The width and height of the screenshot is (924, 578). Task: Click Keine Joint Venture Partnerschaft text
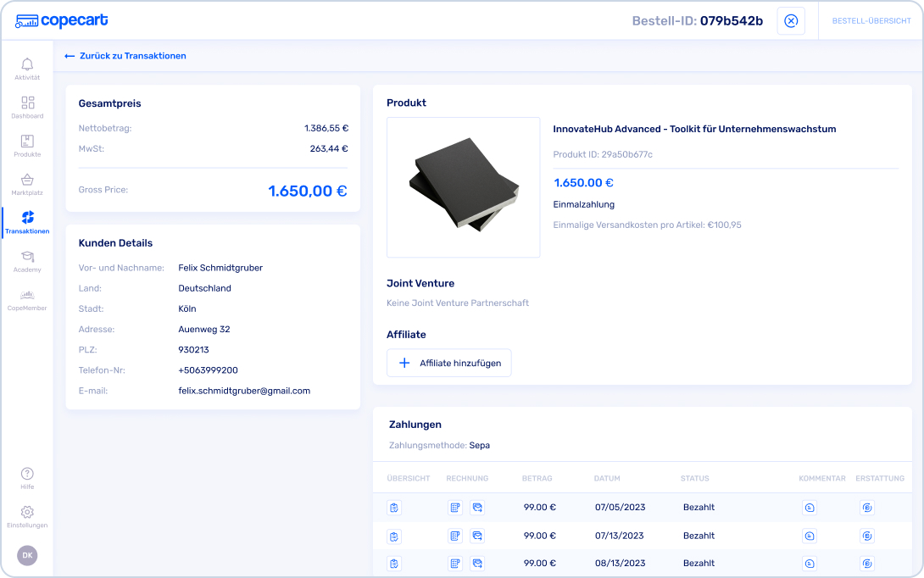point(457,303)
